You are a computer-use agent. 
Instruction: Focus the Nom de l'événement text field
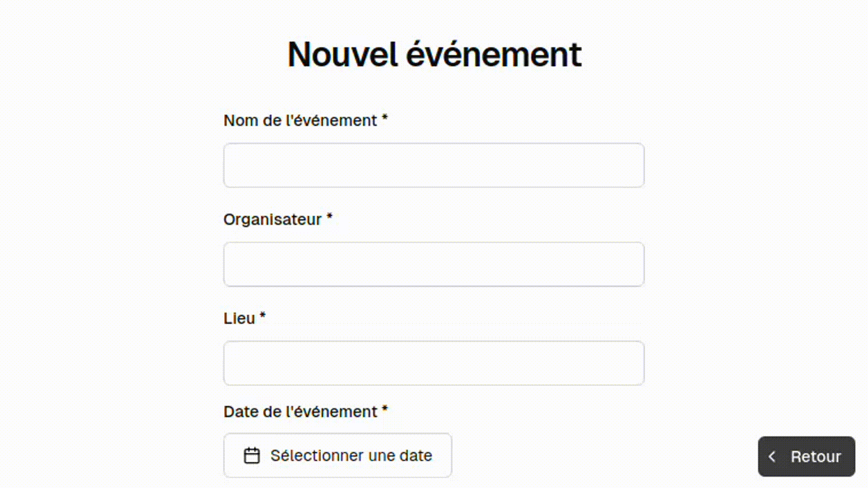point(434,165)
